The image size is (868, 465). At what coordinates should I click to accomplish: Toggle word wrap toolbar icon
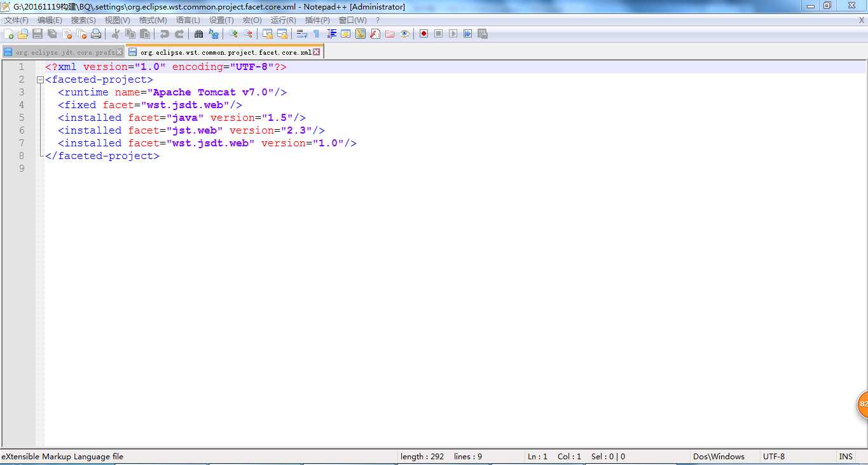[x=302, y=34]
